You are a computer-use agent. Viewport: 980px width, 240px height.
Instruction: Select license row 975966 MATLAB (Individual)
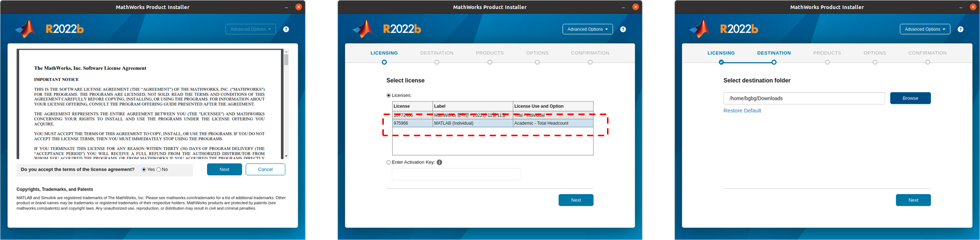[x=493, y=123]
